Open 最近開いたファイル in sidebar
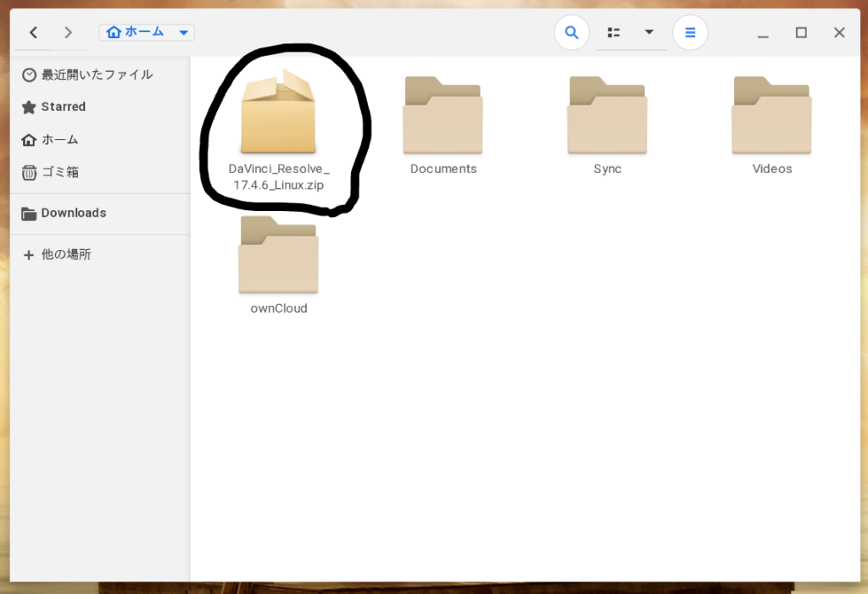This screenshot has width=868, height=594. pos(100,75)
